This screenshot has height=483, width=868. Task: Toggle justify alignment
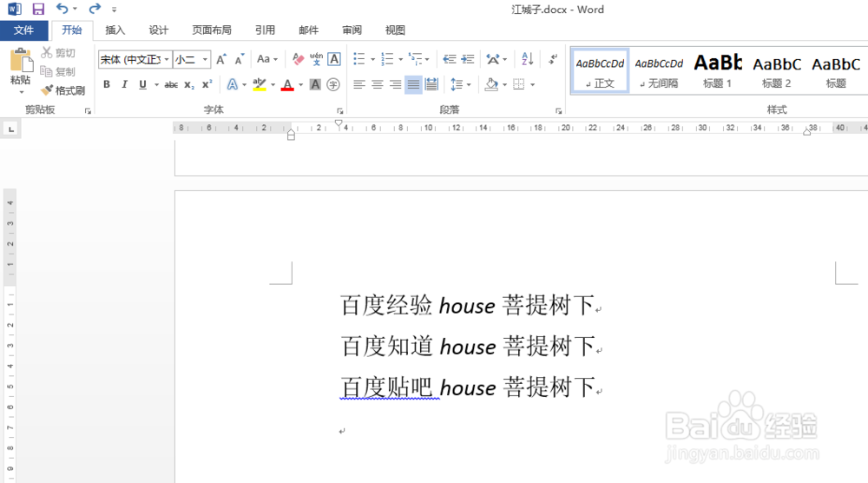pos(413,85)
